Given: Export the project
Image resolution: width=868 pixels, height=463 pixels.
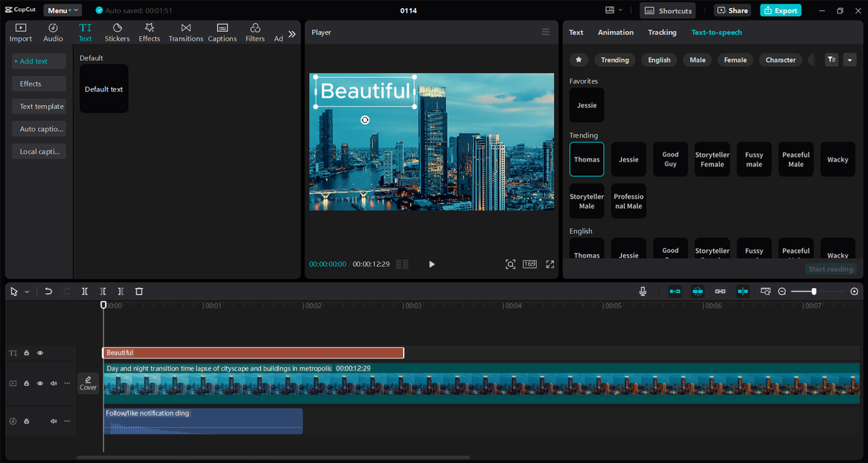Looking at the screenshot, I should click(781, 10).
